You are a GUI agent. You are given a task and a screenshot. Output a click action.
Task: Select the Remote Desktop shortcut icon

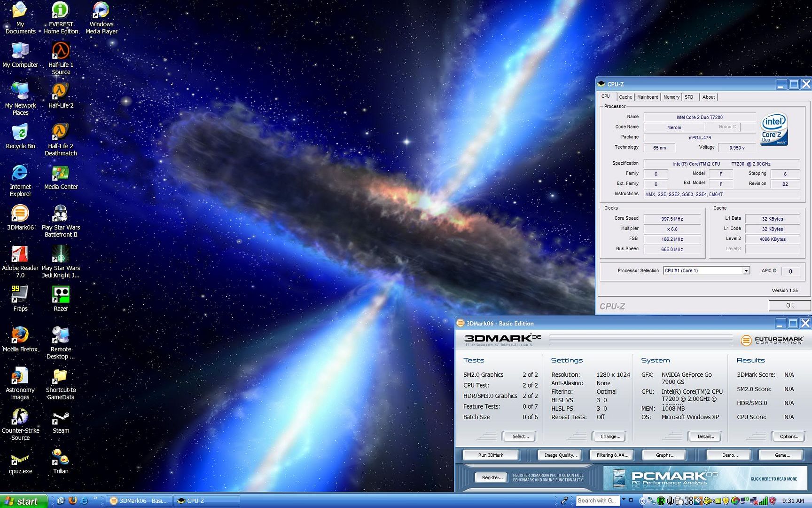[61, 342]
